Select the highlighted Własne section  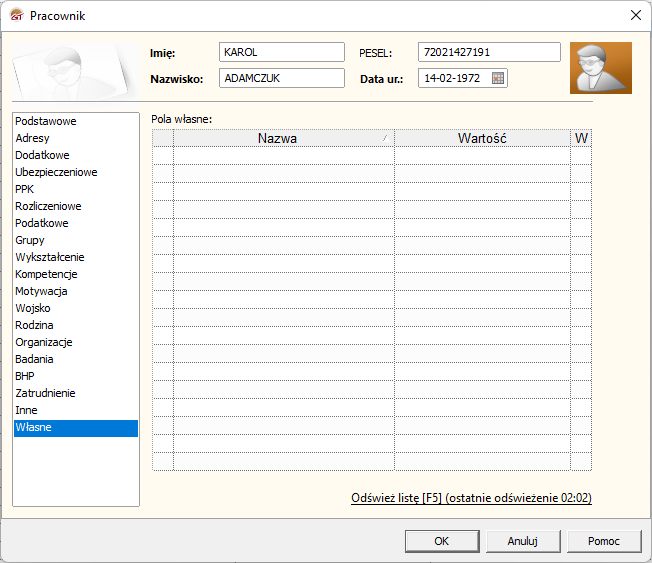point(76,428)
